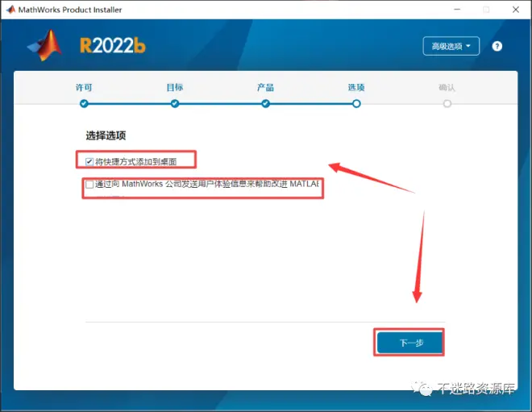Screen dimensions: 532x412
Task: Click the 目标 step checkmark circle
Action: click(175, 103)
